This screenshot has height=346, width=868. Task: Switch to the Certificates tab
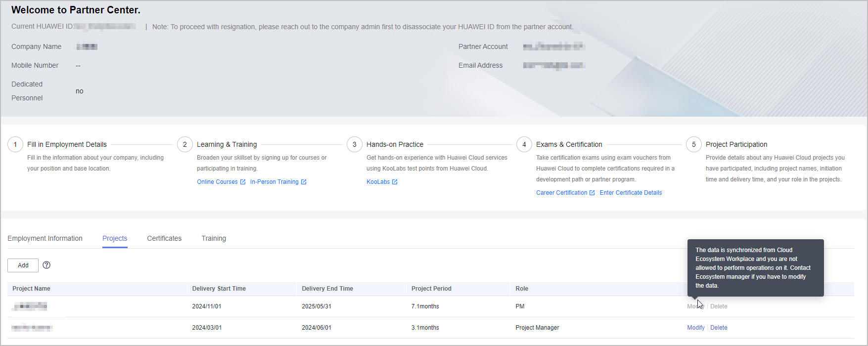coord(164,238)
